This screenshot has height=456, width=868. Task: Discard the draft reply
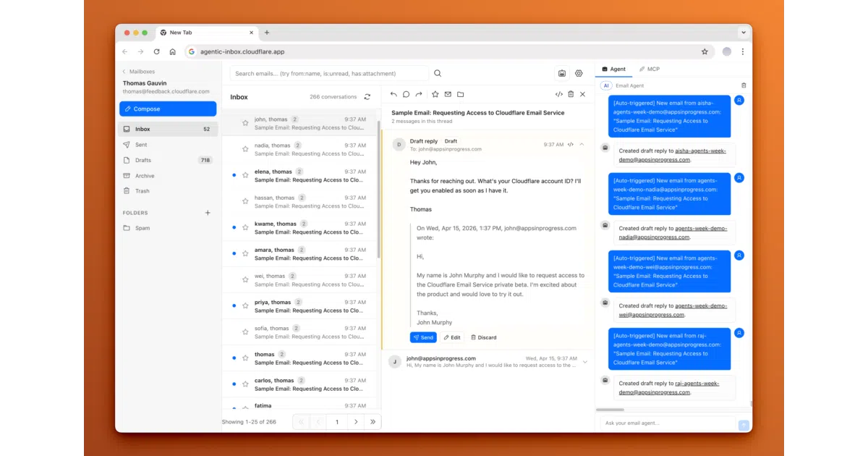click(484, 337)
